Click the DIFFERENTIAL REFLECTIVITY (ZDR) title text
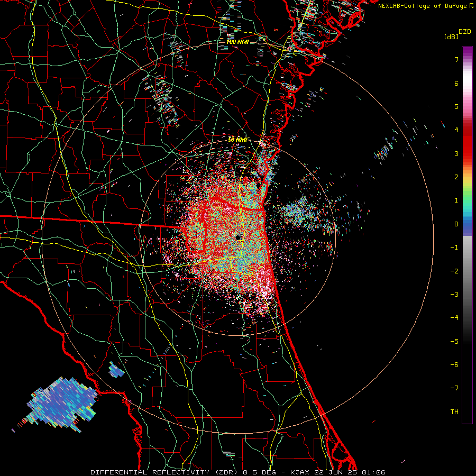Screen dimensions: 476x476 click(165, 472)
